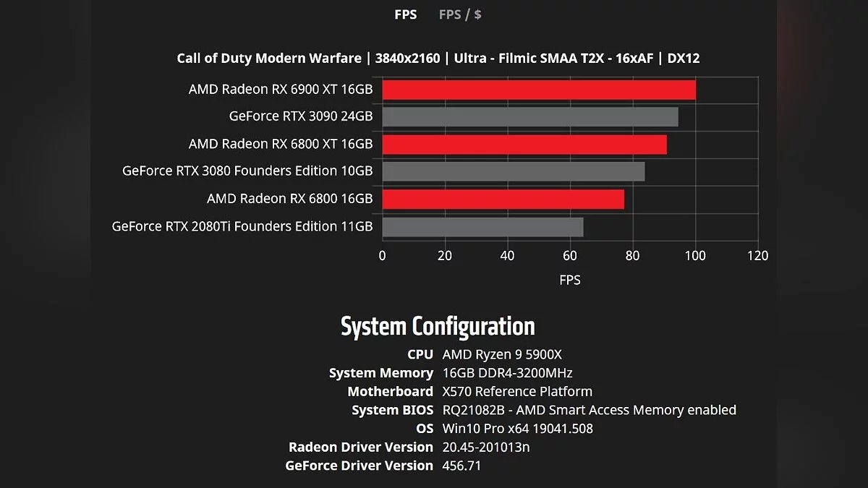The image size is (868, 488).
Task: Select the GeForce RTX 3090 24GB bar
Action: [x=530, y=116]
